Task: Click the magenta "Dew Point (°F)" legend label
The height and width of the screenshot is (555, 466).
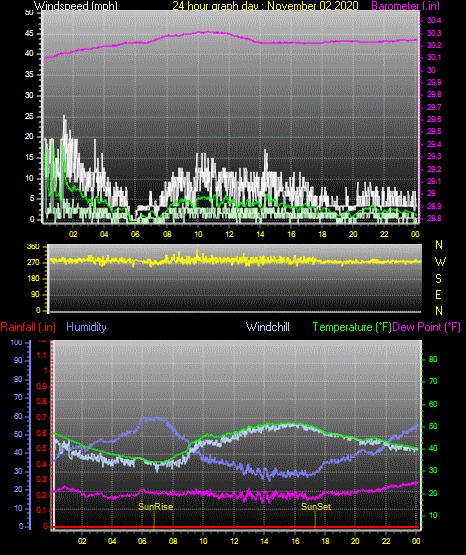Action: click(427, 327)
